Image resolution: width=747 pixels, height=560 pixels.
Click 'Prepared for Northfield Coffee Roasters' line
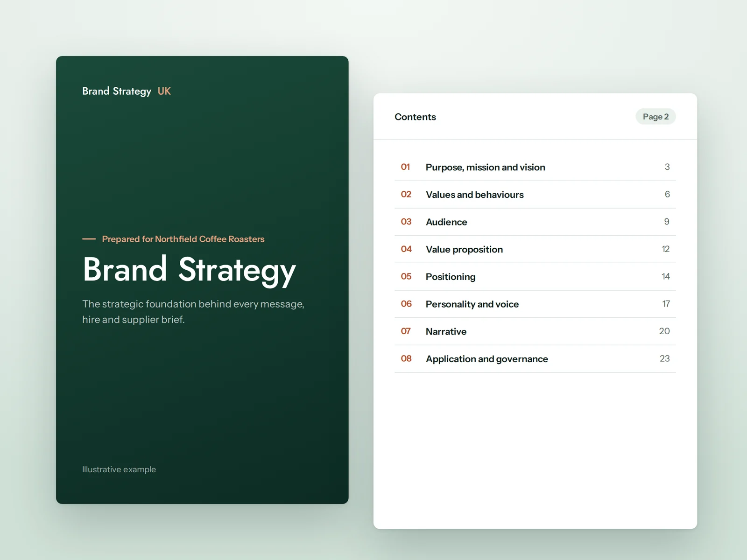(x=183, y=239)
